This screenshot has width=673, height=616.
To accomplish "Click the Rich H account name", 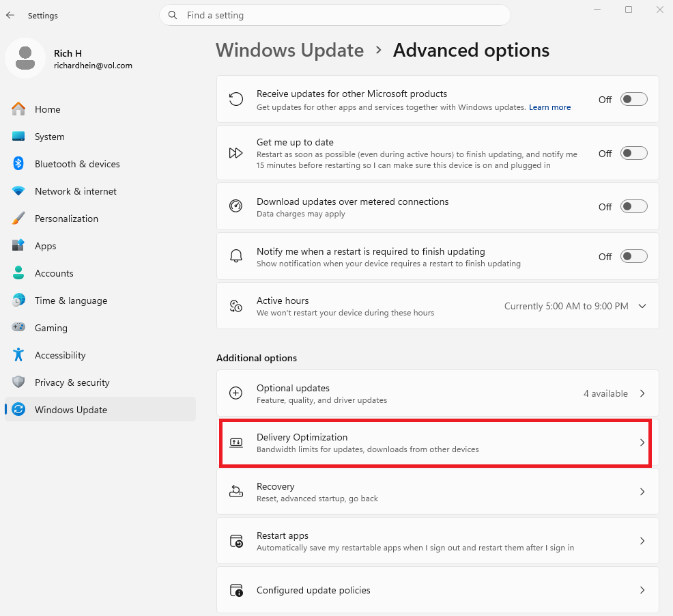I will (68, 53).
